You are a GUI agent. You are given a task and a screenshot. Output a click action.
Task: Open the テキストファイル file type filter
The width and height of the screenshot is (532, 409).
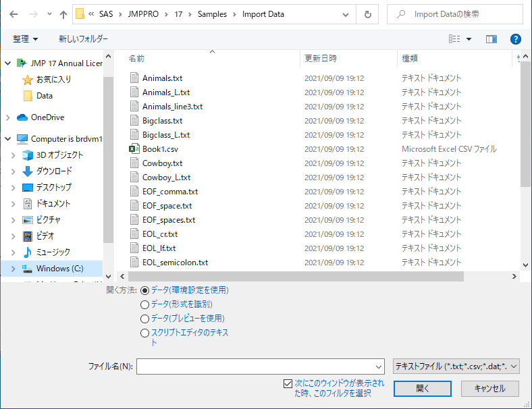(x=456, y=366)
